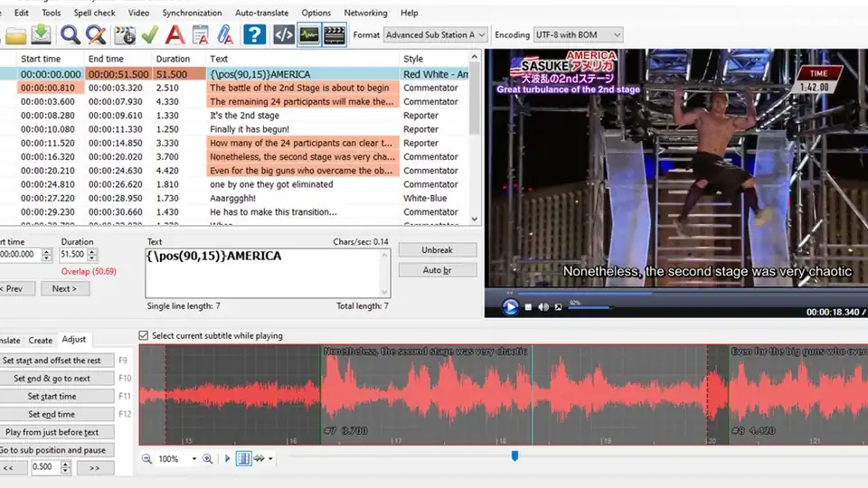Screen dimensions: 868x488
Task: Click the >> seek forward button
Action: [95, 468]
